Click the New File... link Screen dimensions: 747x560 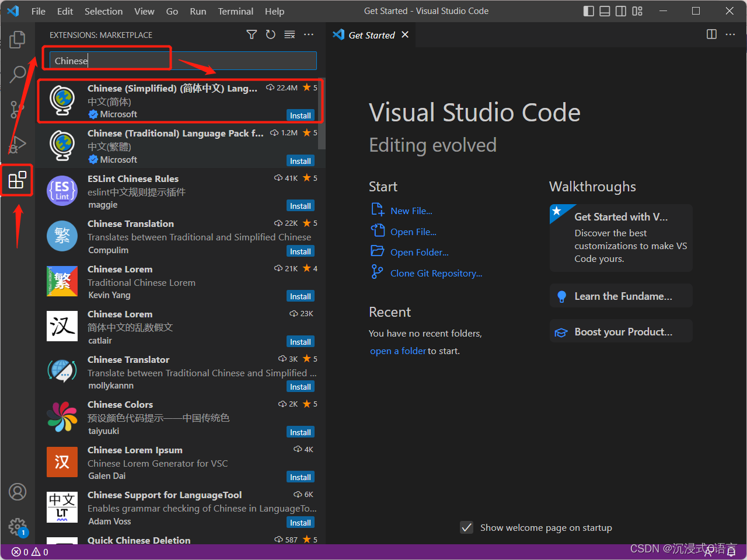click(x=411, y=211)
